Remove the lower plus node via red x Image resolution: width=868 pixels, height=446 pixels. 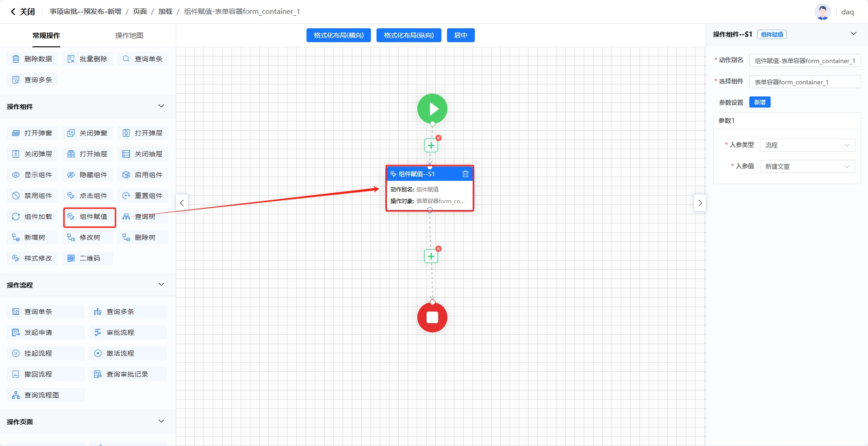(439, 249)
